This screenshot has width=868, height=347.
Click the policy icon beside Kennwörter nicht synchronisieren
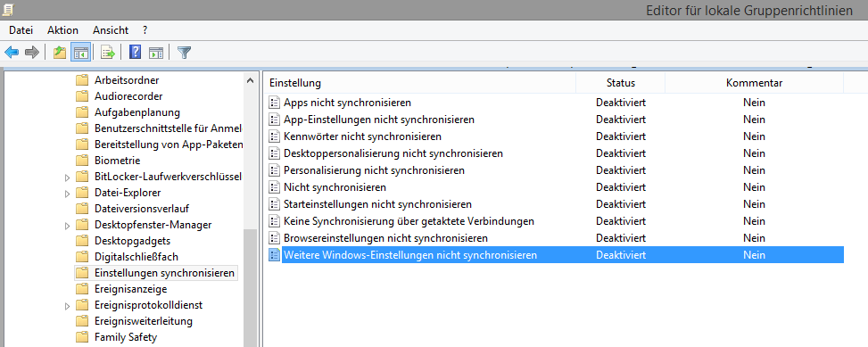(x=274, y=136)
